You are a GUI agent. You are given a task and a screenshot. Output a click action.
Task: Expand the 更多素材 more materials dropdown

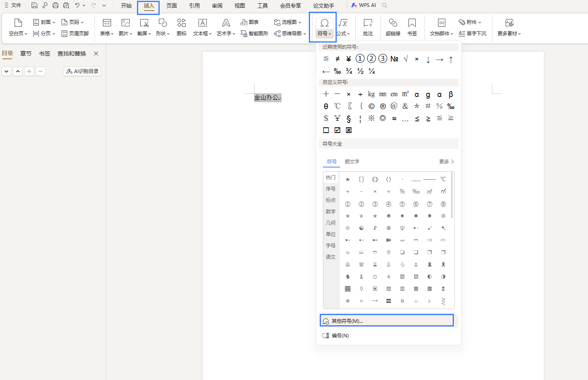point(519,34)
